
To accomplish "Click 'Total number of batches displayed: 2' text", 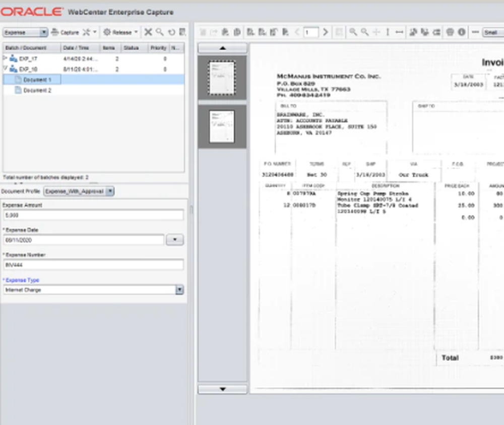I will coord(46,177).
